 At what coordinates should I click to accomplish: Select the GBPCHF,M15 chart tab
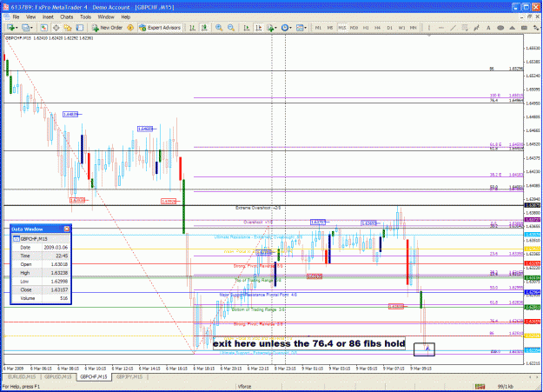[x=94, y=376]
